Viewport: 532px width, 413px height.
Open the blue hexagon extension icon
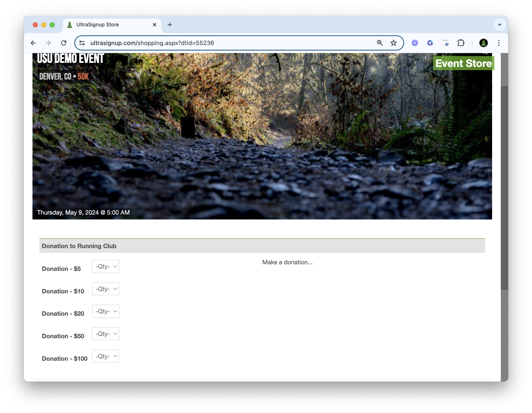pos(430,43)
